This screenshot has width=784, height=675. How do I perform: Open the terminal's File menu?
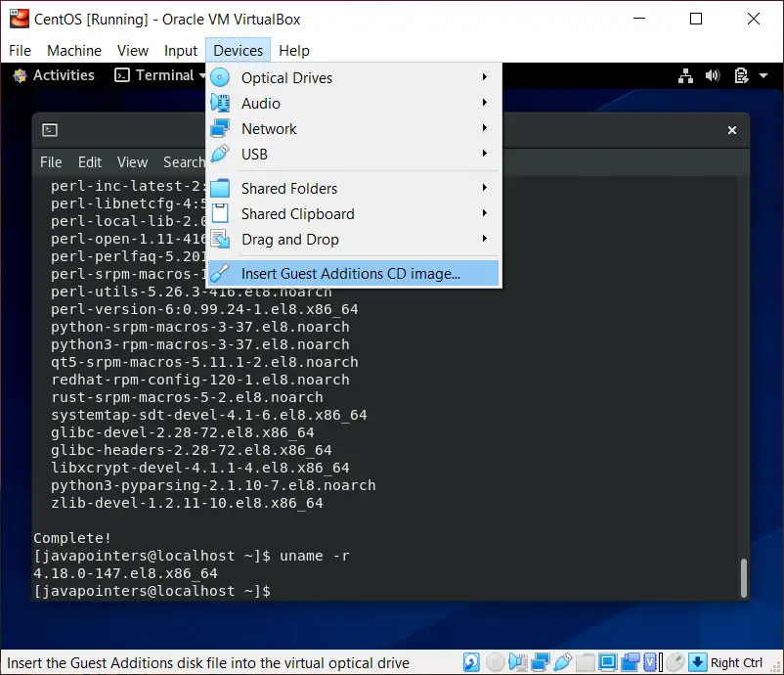[x=51, y=162]
